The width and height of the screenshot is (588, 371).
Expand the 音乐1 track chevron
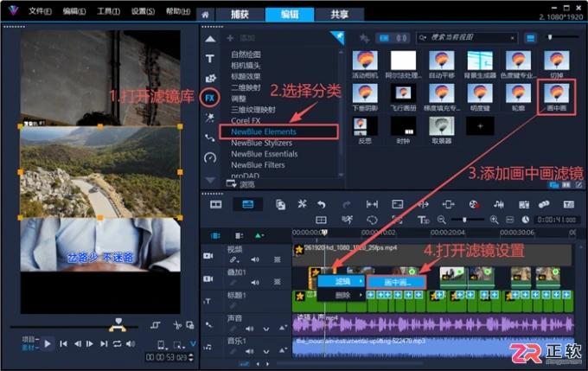pyautogui.click(x=266, y=351)
